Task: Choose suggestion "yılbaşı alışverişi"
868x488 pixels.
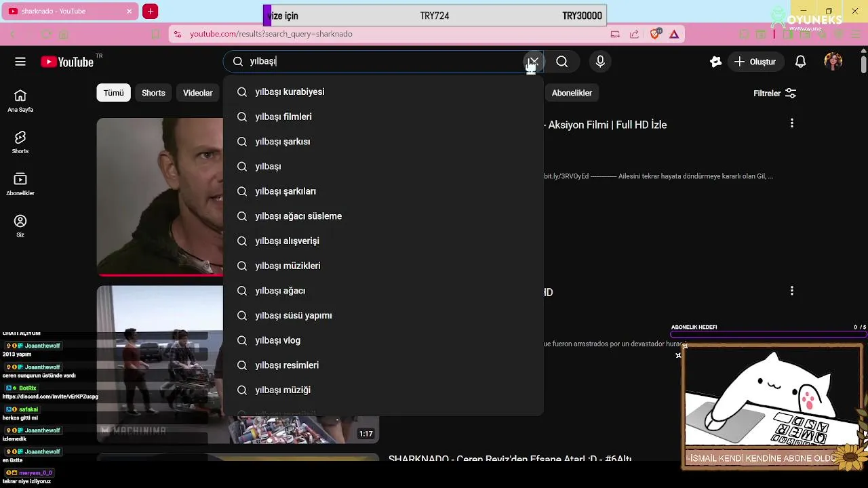Action: (x=383, y=241)
